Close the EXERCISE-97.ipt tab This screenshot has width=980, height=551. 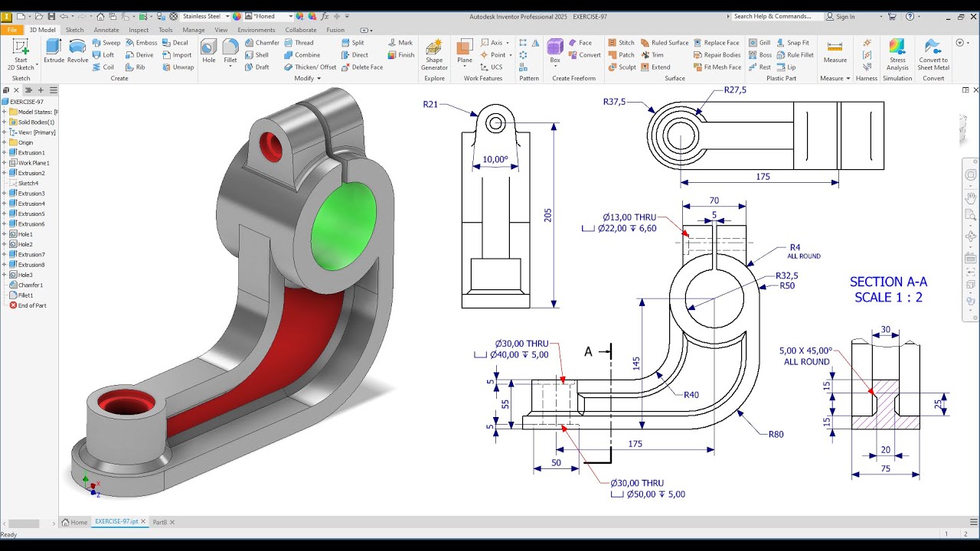(145, 522)
